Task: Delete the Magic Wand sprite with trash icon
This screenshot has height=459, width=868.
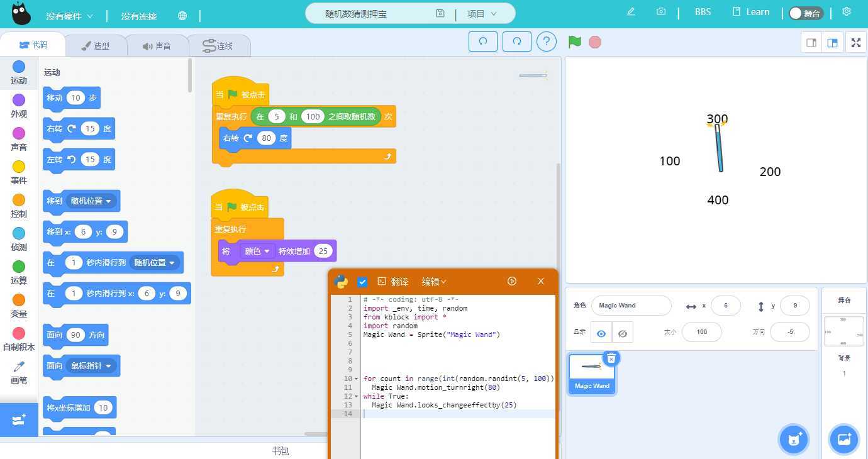Action: 611,358
